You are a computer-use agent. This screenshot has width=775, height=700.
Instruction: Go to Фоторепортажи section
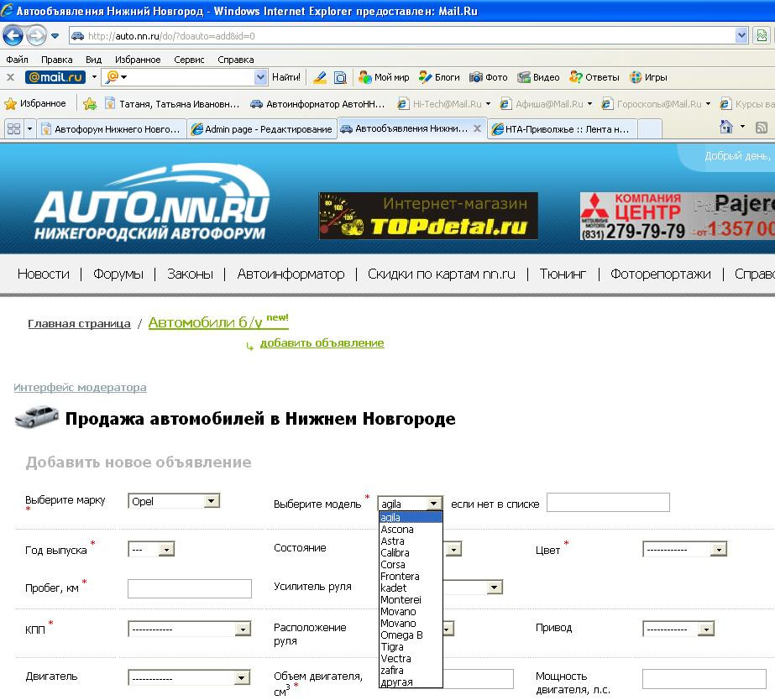(660, 274)
